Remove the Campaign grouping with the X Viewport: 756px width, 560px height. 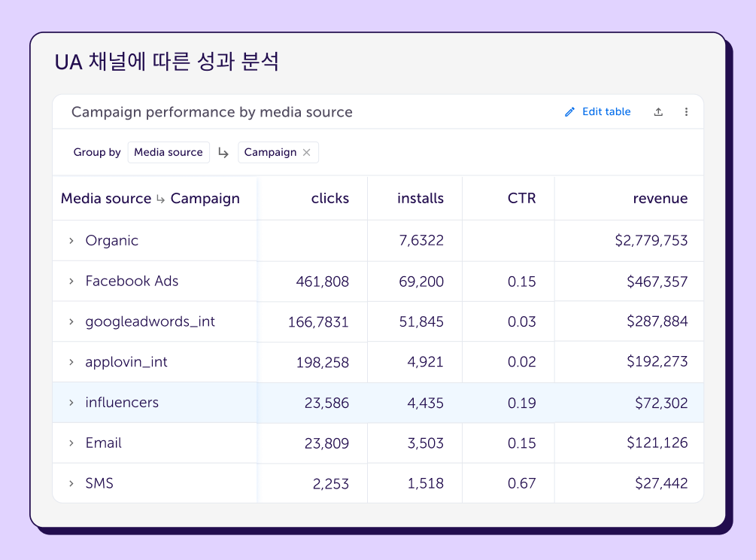point(306,152)
